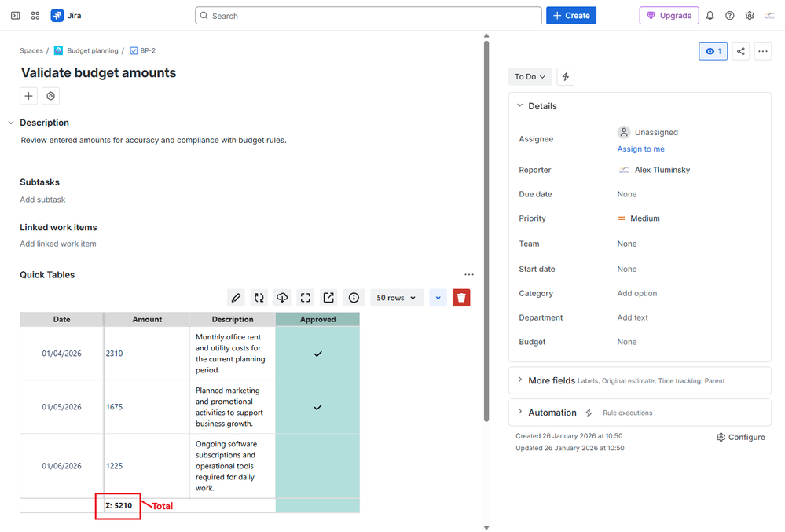Click the Upgrade button
Screen dimensions: 785x532
pyautogui.click(x=669, y=16)
